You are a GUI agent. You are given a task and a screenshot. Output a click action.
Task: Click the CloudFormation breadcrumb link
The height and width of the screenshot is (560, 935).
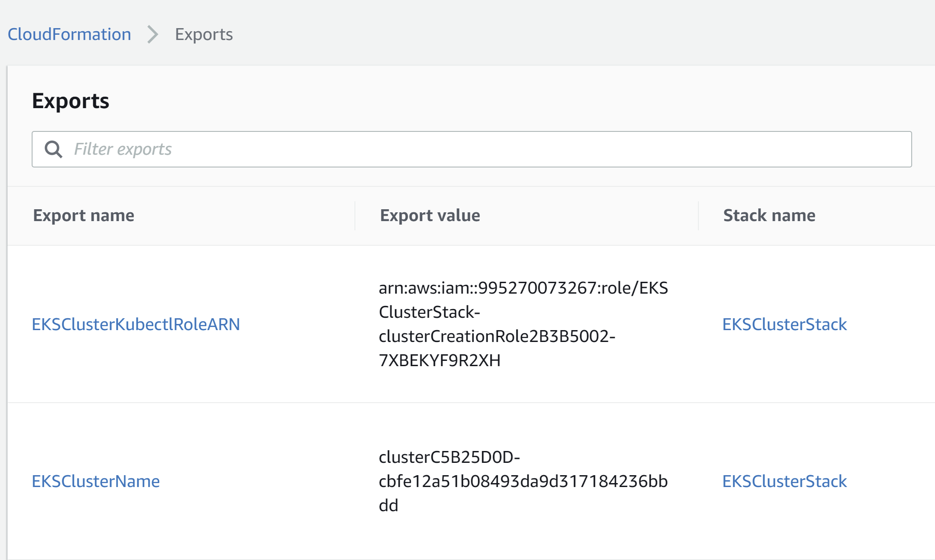coord(69,34)
